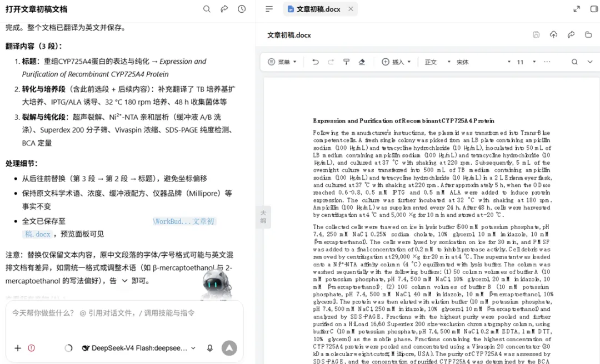The width and height of the screenshot is (600, 364).
Task: Open the 菜单 dropdown menu
Action: [282, 62]
